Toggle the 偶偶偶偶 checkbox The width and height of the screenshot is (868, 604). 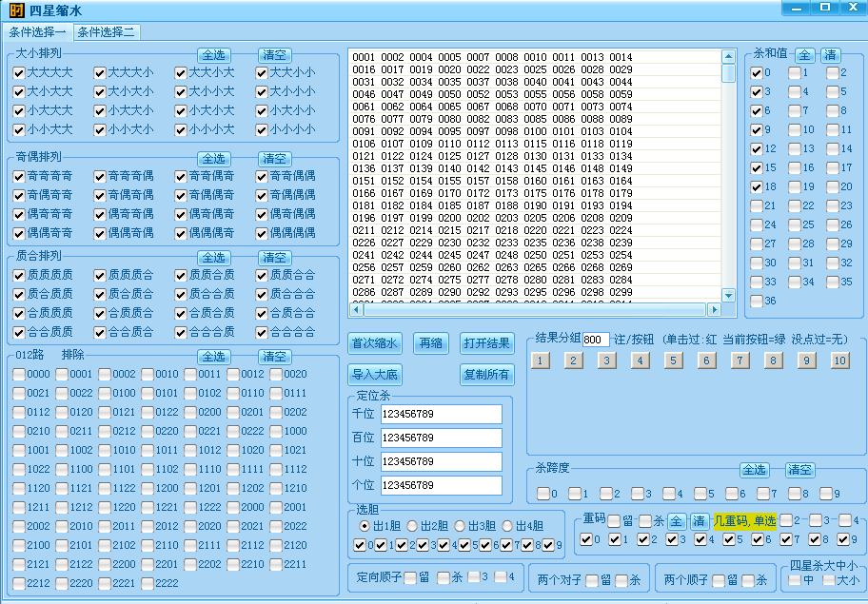262,233
